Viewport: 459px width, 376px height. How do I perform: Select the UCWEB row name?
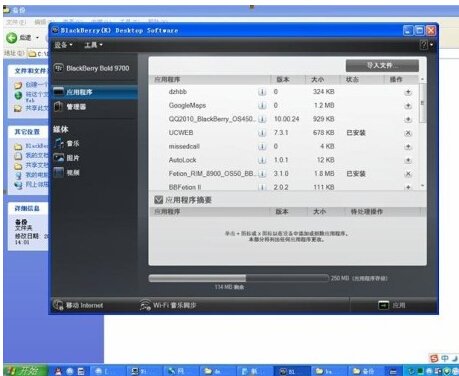click(x=181, y=133)
